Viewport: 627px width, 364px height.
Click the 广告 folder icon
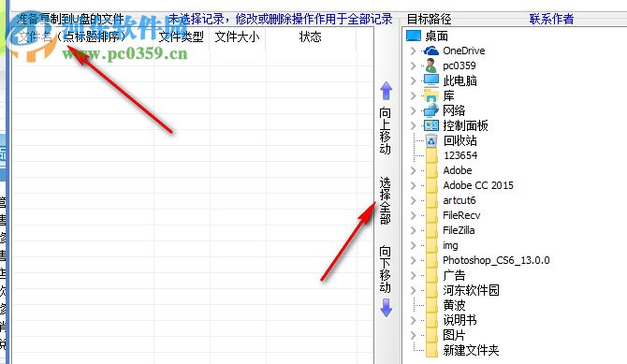(431, 276)
